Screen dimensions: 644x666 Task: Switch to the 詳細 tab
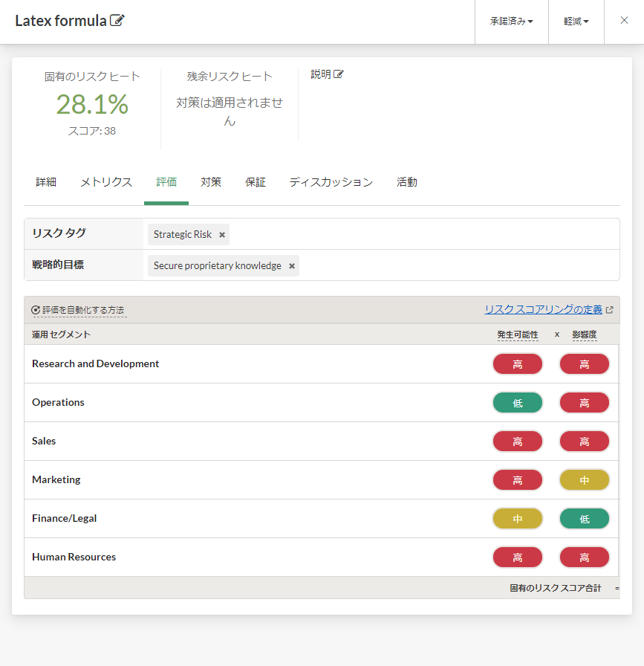click(46, 182)
